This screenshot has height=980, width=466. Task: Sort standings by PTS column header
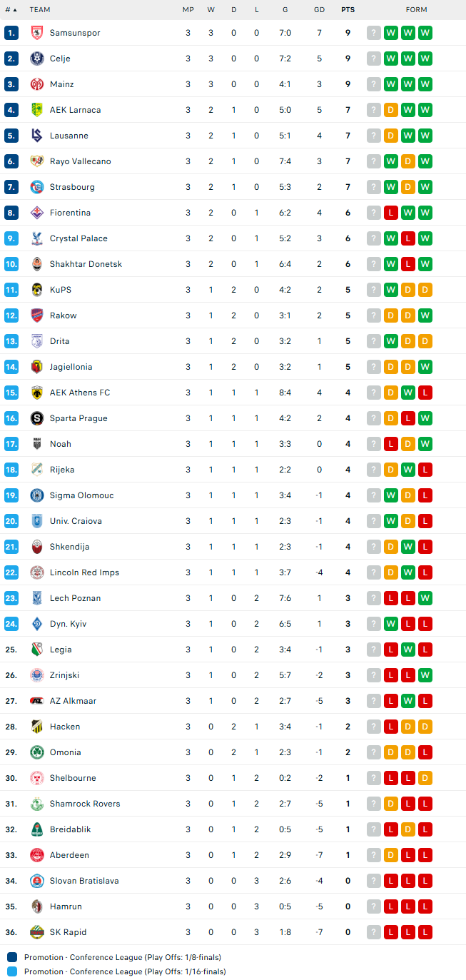coord(348,10)
